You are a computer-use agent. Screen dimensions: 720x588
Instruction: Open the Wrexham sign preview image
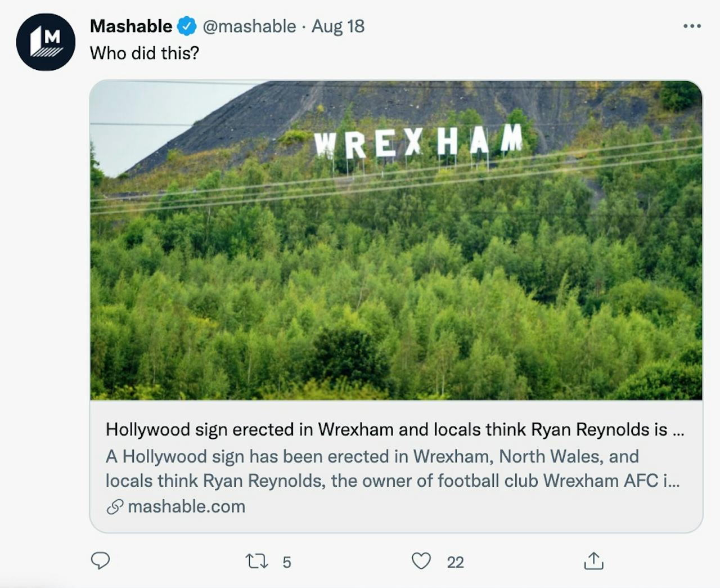coord(396,240)
